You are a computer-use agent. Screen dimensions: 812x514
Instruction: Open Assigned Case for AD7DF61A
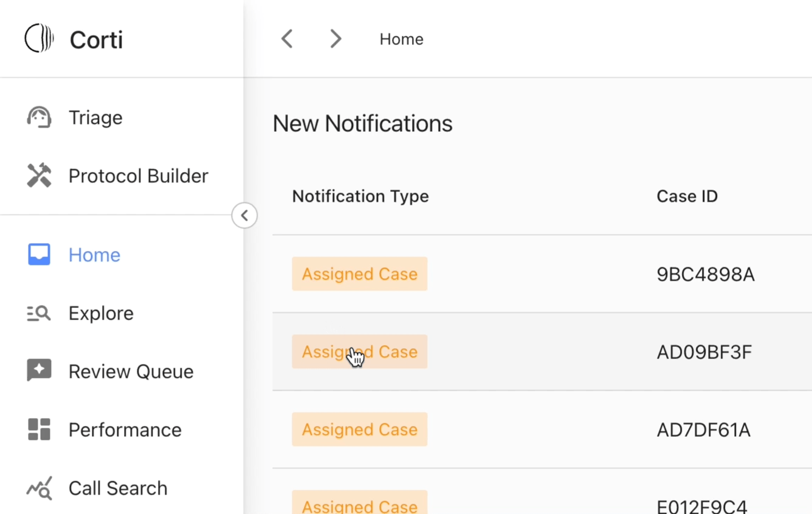click(x=359, y=430)
